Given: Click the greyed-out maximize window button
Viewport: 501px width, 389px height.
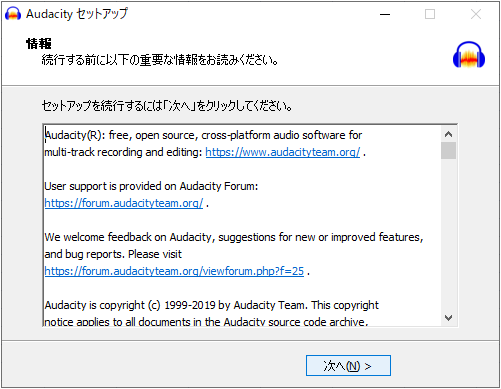Looking at the screenshot, I should tap(430, 14).
